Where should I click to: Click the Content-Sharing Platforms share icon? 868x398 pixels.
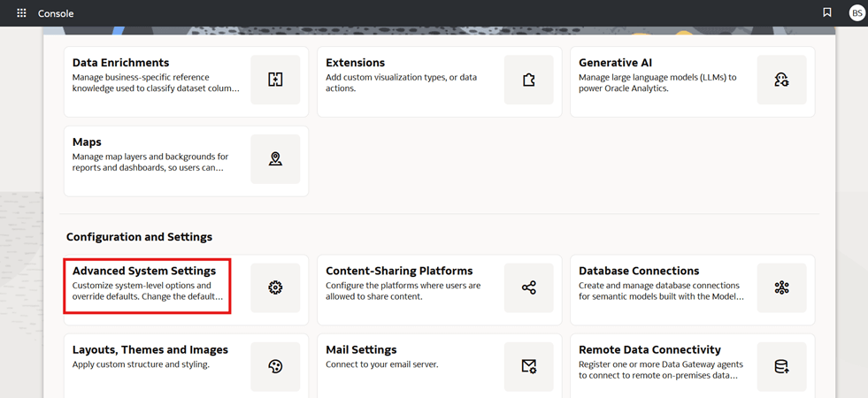coord(528,287)
